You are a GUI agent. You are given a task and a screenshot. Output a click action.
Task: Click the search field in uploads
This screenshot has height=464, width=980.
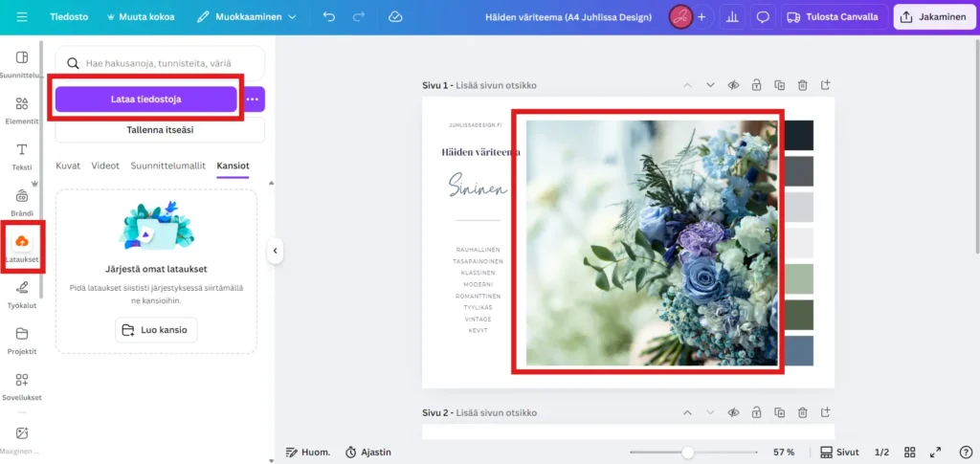click(x=160, y=63)
